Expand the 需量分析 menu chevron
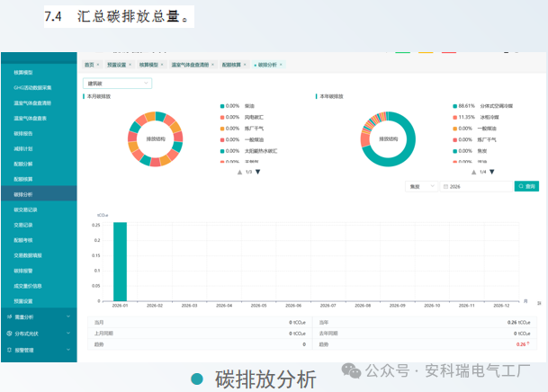The height and width of the screenshot is (392, 548). [x=69, y=316]
